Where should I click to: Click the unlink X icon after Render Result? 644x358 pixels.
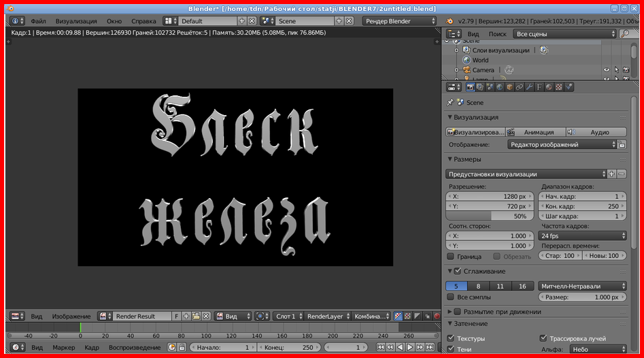coord(206,316)
